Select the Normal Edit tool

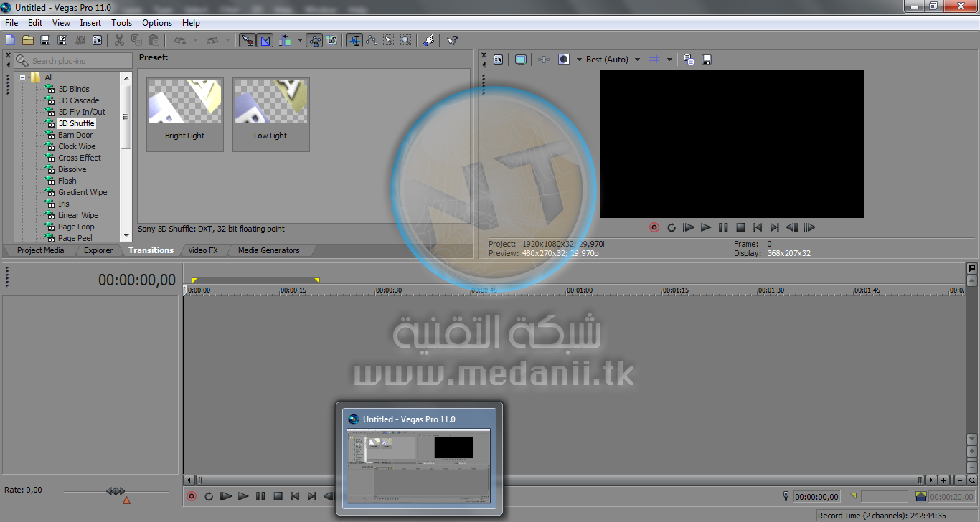point(354,40)
